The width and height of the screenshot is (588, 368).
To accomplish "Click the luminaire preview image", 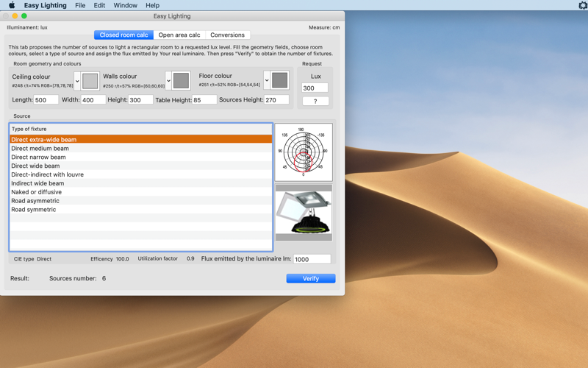I will pos(304,213).
